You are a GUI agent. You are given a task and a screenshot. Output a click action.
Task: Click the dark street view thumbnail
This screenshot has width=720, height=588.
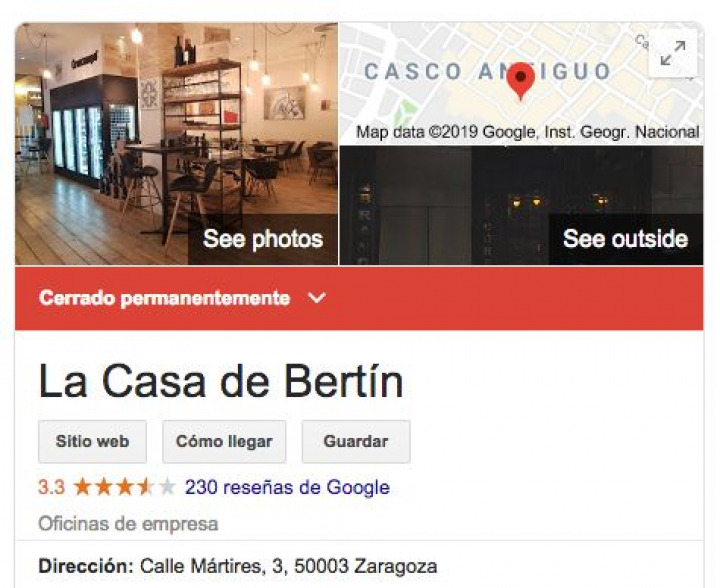pyautogui.click(x=521, y=205)
